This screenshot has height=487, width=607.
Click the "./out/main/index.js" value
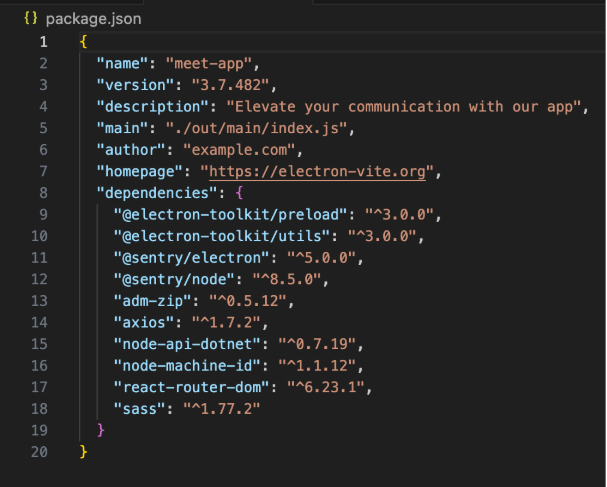click(x=257, y=128)
